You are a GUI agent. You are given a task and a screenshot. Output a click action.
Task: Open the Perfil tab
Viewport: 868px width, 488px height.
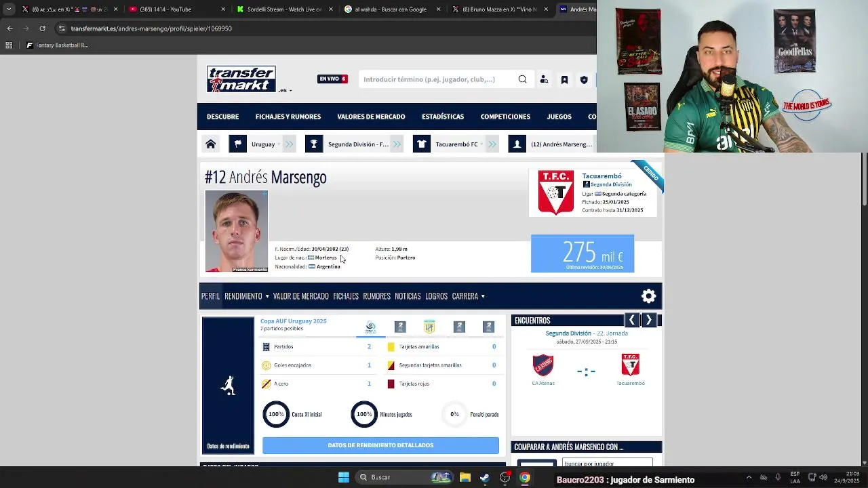(x=210, y=296)
